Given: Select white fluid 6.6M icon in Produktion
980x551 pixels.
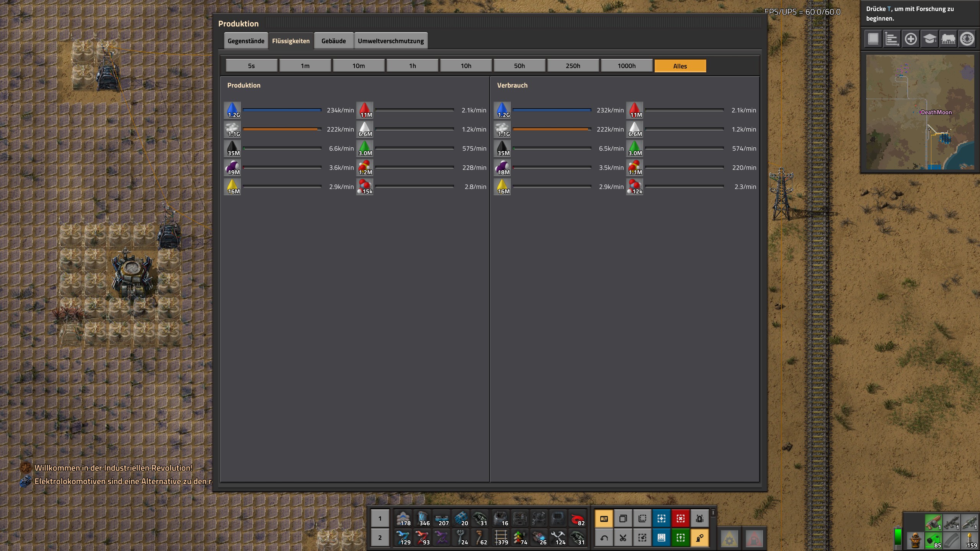Looking at the screenshot, I should point(365,129).
